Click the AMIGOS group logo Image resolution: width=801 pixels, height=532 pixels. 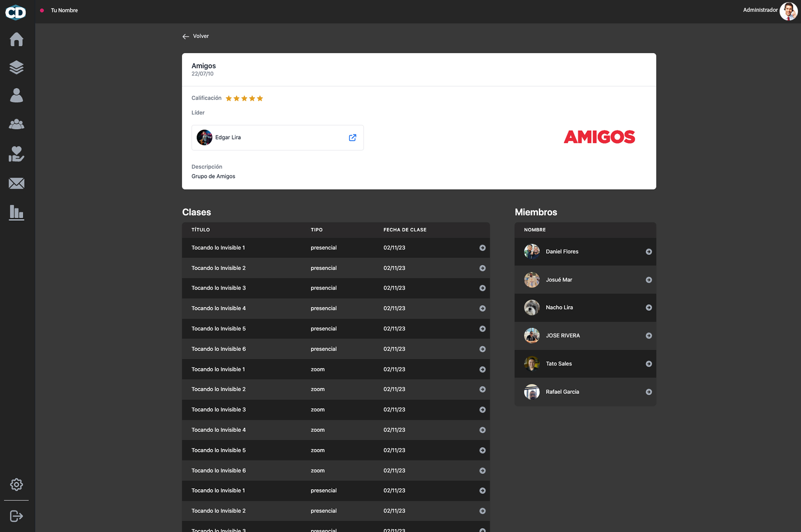tap(599, 137)
